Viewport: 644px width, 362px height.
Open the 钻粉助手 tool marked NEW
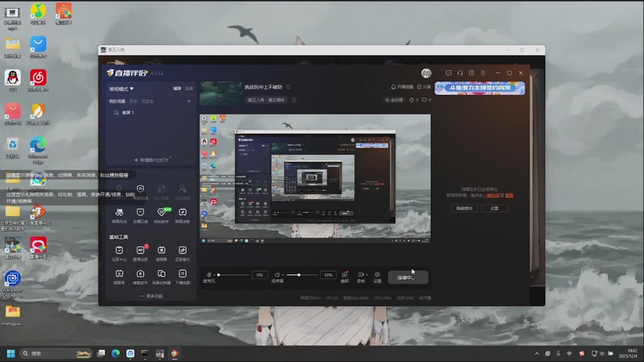(162, 215)
